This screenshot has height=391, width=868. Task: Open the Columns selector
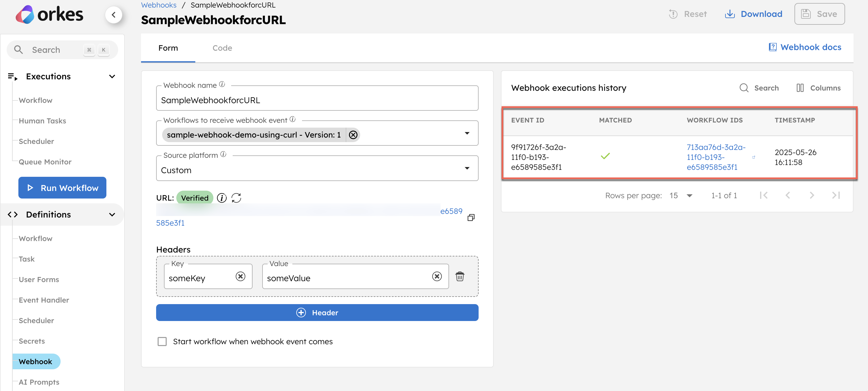coord(819,88)
